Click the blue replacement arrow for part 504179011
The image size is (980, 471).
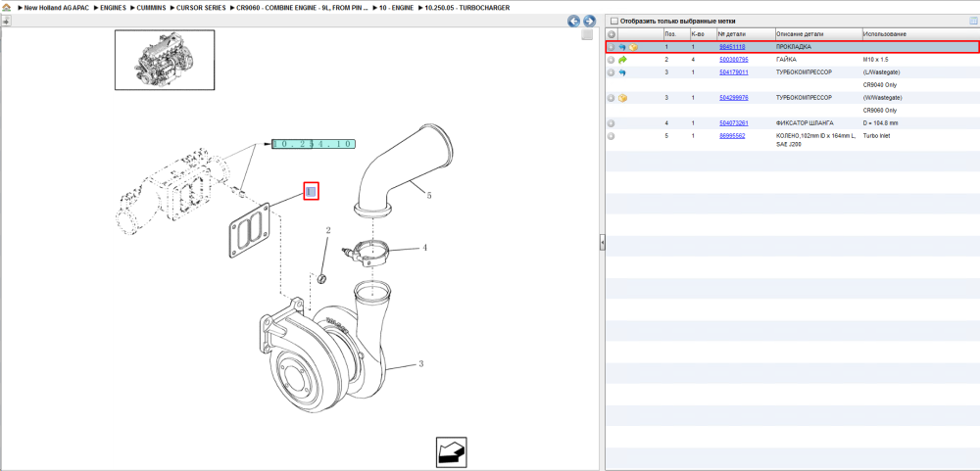(x=622, y=72)
